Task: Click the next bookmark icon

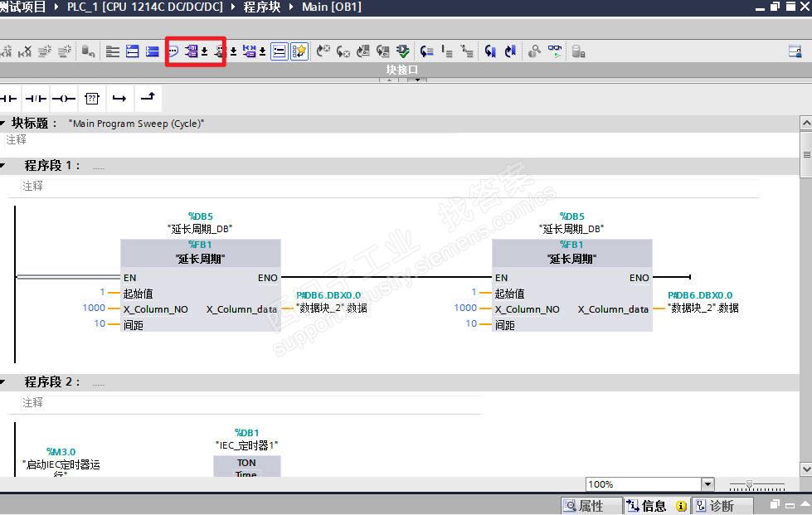Action: (510, 51)
